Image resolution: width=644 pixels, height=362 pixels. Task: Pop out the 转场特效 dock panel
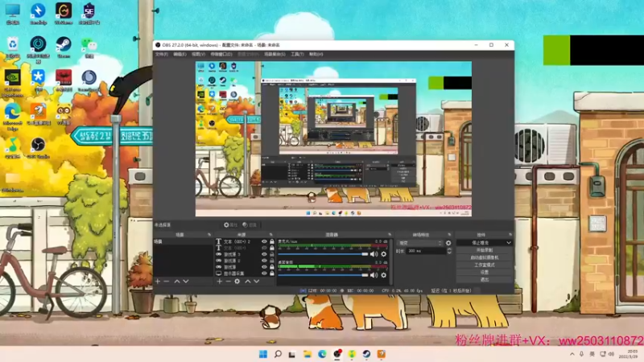pyautogui.click(x=449, y=235)
